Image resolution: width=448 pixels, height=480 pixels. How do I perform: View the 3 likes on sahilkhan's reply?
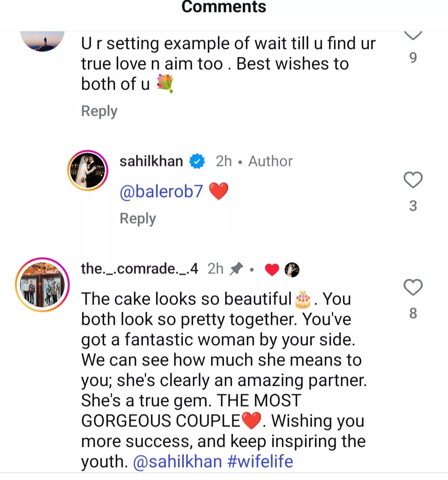coord(413,206)
